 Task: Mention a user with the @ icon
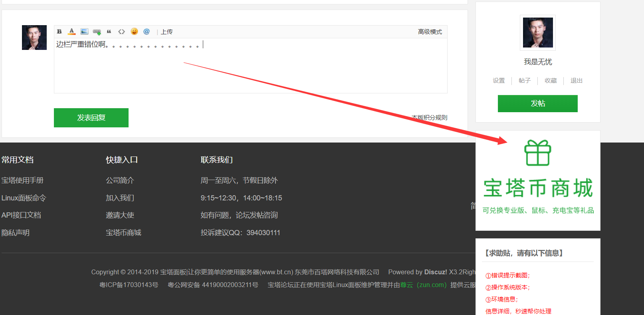coord(147,32)
